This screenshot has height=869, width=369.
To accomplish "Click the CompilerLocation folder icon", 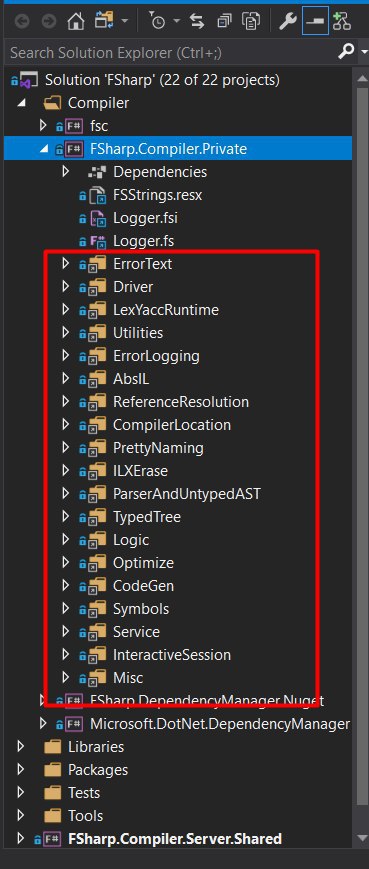I will pos(97,425).
